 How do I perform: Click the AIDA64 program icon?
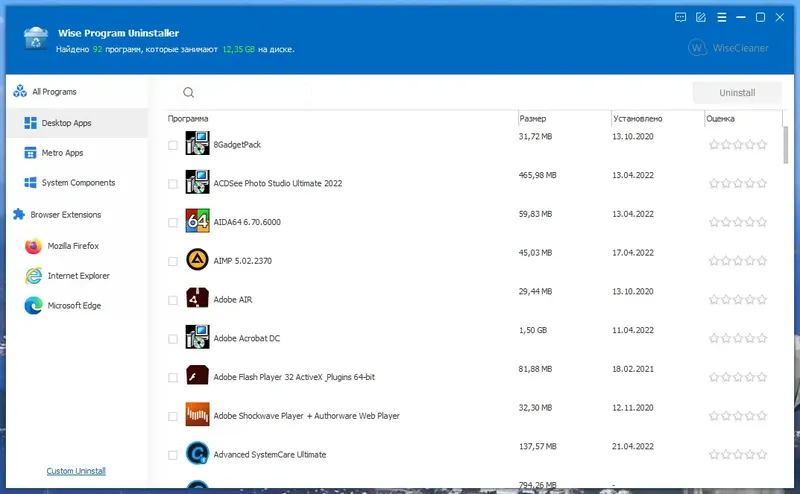(x=197, y=221)
